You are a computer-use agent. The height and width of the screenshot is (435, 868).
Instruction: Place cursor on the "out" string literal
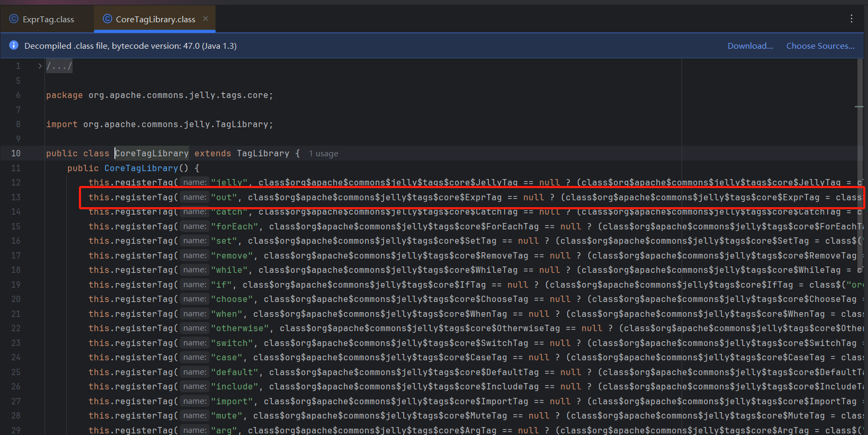[224, 198]
